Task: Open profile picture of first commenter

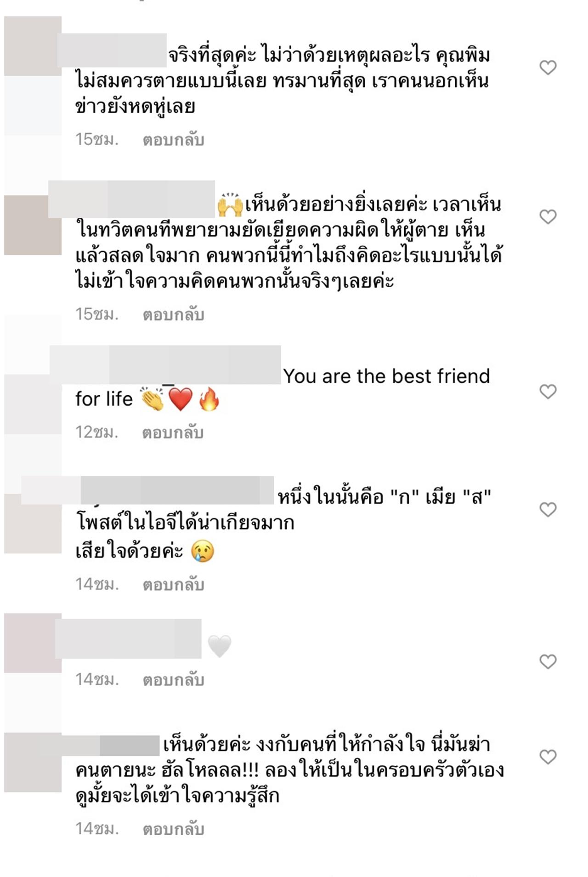Action: [x=33, y=46]
